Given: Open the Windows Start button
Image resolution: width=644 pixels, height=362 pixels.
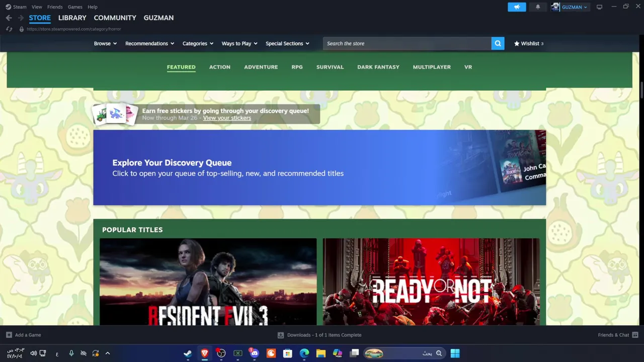Looking at the screenshot, I should pos(455,353).
